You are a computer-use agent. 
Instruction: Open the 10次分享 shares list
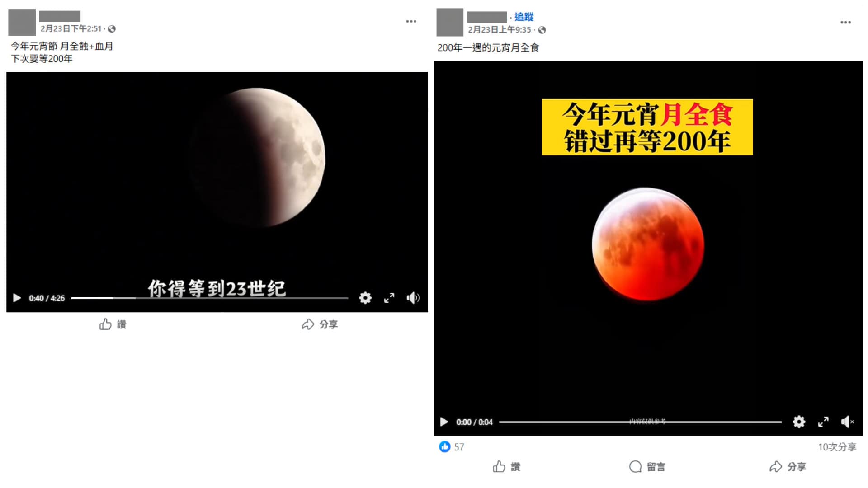coord(837,447)
